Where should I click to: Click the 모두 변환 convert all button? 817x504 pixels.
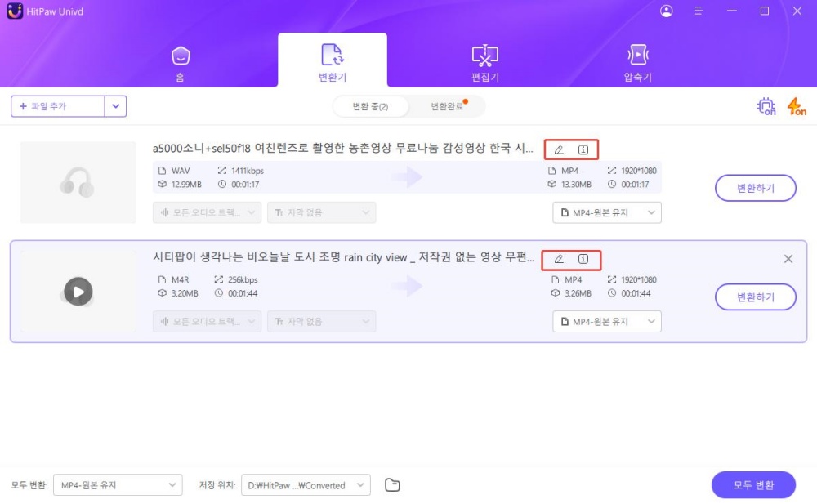click(753, 485)
